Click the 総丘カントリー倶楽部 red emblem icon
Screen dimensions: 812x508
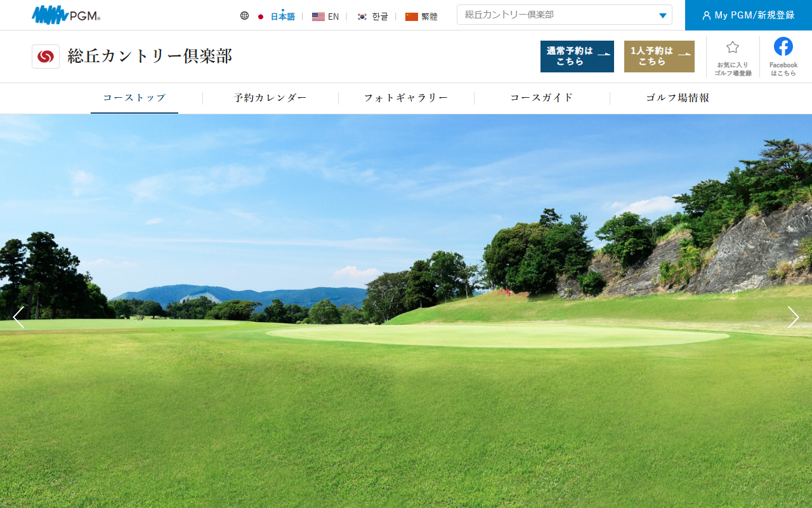click(46, 57)
